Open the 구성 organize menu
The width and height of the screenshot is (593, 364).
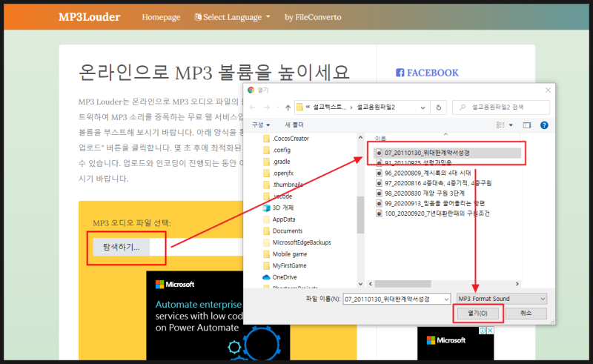(261, 125)
